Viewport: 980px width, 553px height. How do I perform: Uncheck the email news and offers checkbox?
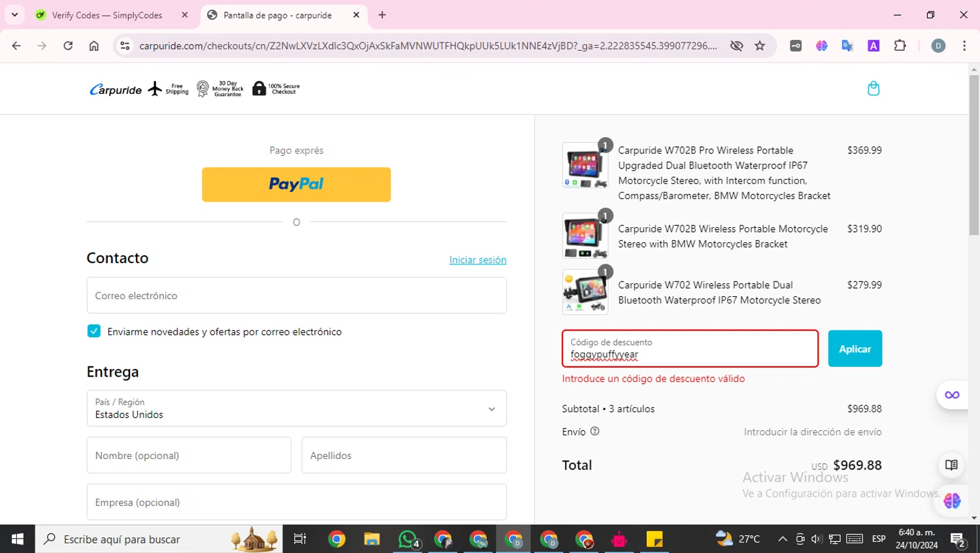coord(94,331)
